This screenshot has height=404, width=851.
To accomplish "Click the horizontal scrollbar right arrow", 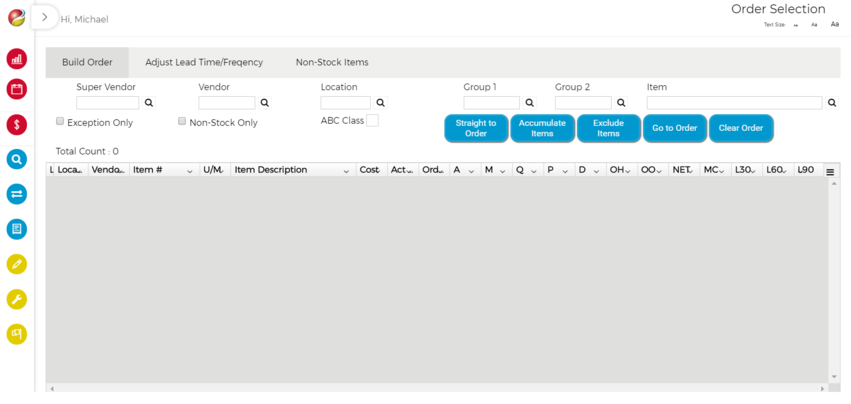I will [x=823, y=388].
